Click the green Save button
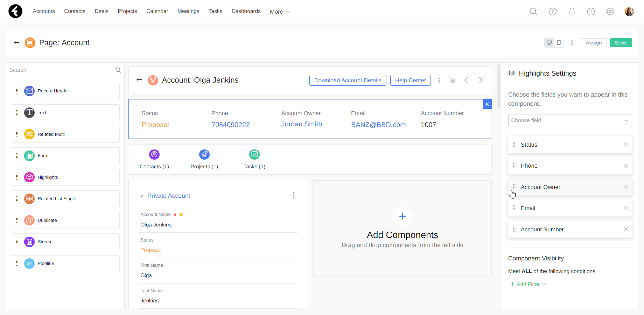Image resolution: width=644 pixels, height=315 pixels. point(621,43)
